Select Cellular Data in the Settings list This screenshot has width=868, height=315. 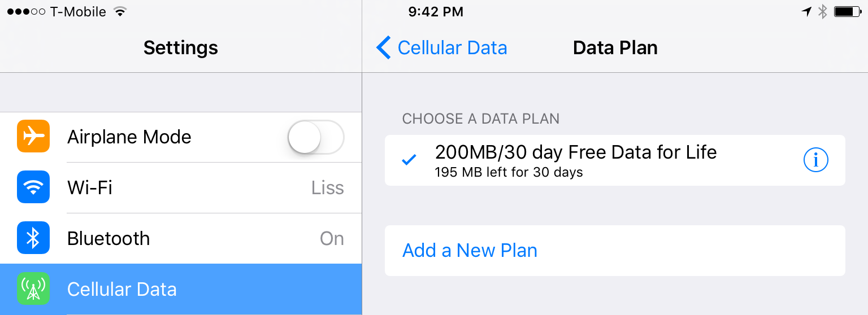tap(181, 289)
